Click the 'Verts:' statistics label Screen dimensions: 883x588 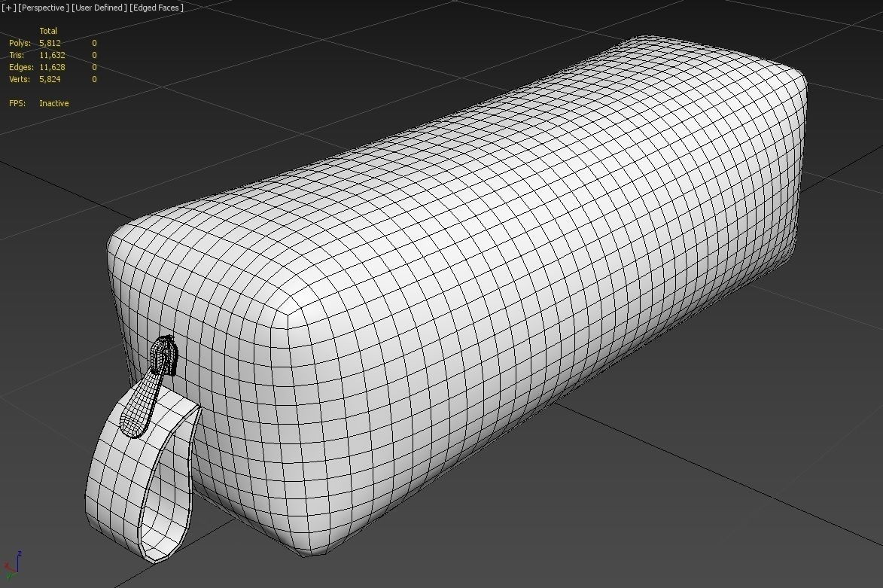point(20,79)
